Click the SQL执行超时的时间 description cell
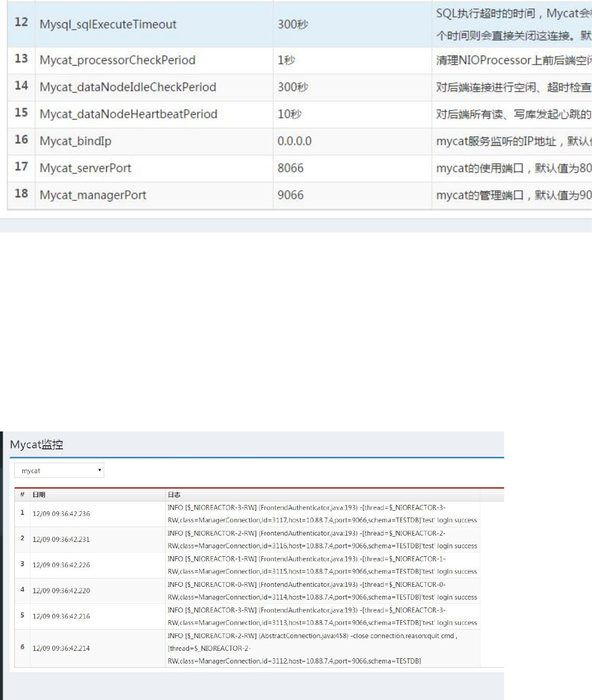The image size is (592, 700). pyautogui.click(x=512, y=24)
